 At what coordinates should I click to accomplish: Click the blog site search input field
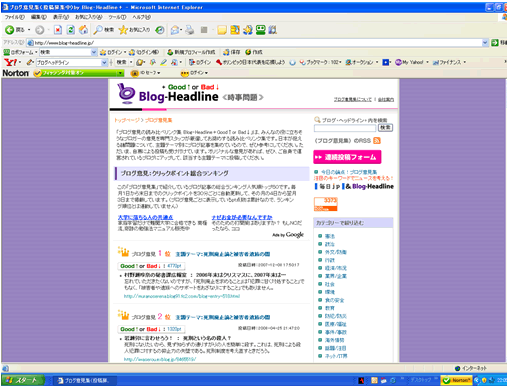click(345, 128)
